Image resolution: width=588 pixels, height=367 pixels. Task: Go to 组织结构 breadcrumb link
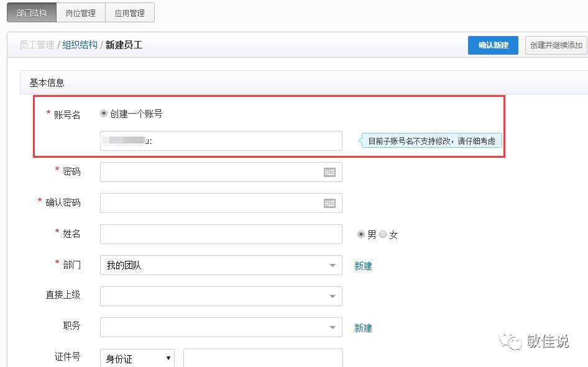[x=80, y=45]
